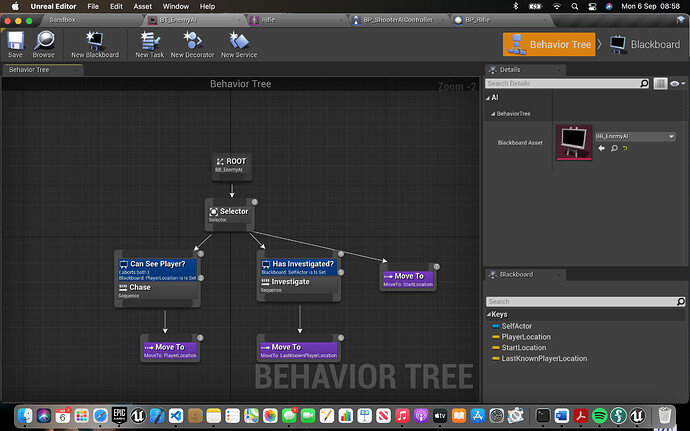This screenshot has height=431, width=690.
Task: Switch to the Rifle tab
Action: click(268, 20)
